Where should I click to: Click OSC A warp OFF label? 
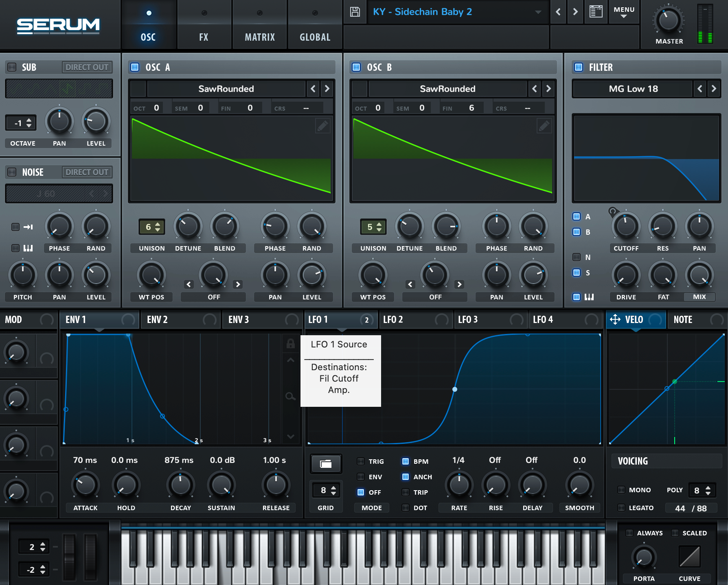coord(214,297)
